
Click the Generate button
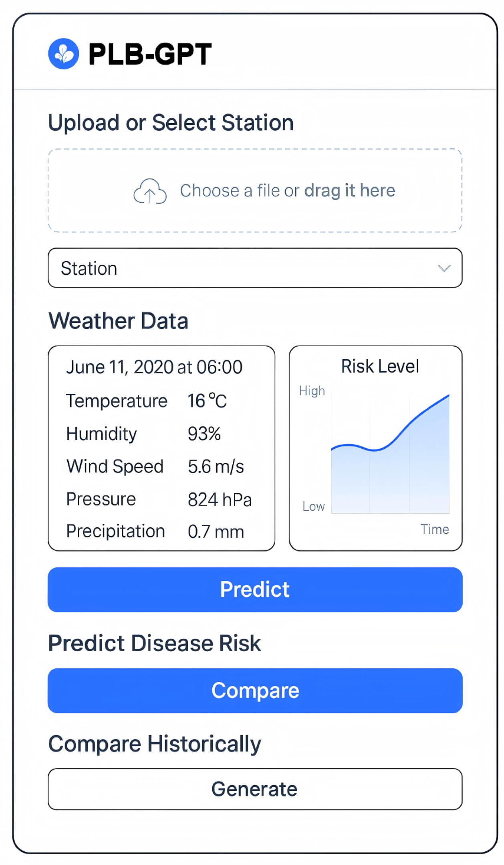click(x=255, y=789)
